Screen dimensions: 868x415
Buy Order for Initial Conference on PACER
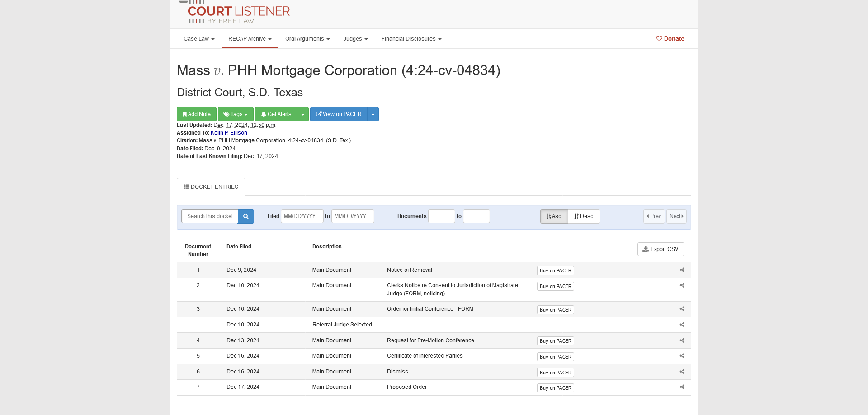click(x=556, y=310)
